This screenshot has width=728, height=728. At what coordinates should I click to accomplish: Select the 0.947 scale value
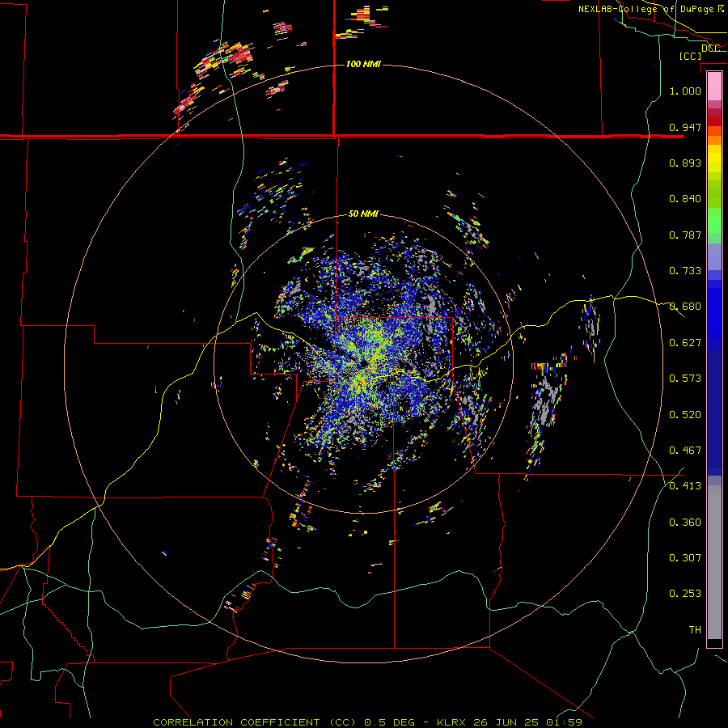[x=685, y=127]
